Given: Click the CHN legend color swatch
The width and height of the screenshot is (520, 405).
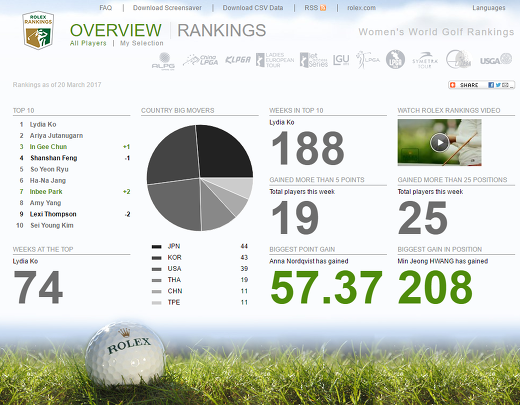Looking at the screenshot, I should pos(157,291).
